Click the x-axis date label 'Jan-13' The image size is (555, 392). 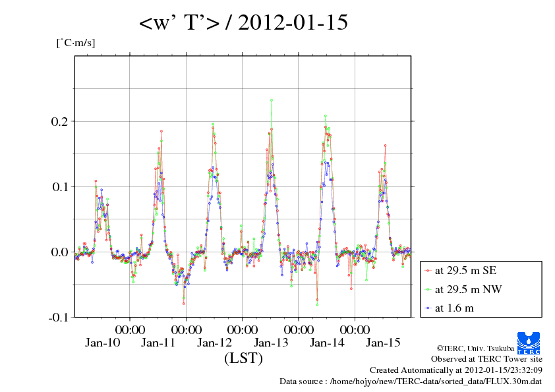[271, 343]
